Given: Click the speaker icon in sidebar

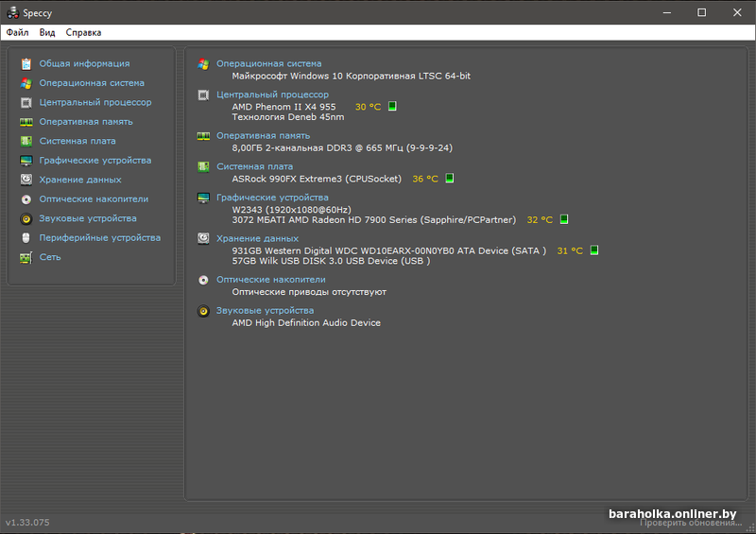Looking at the screenshot, I should tap(26, 218).
